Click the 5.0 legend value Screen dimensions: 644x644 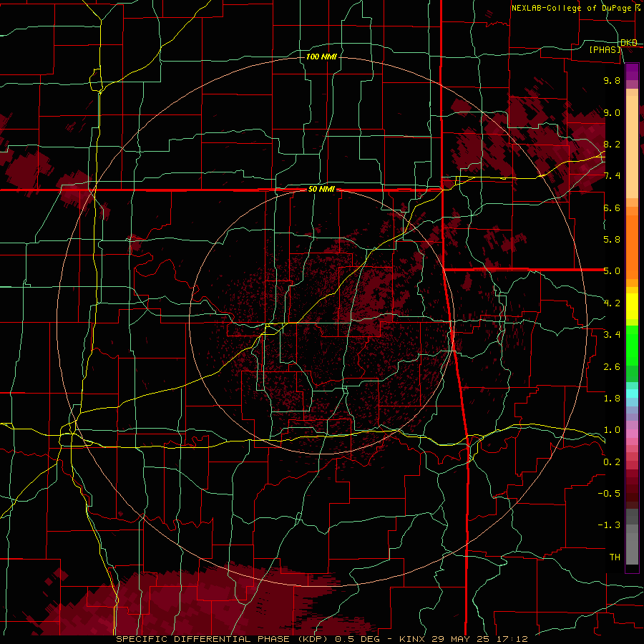[612, 271]
